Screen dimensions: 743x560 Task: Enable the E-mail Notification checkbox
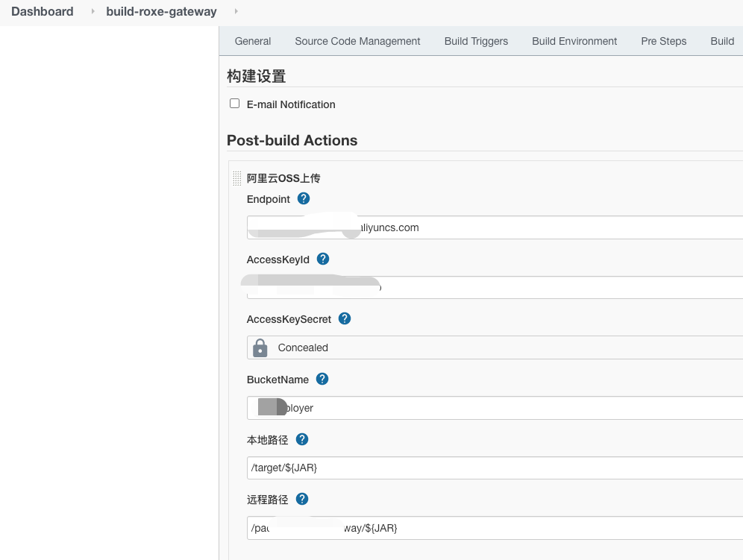235,104
